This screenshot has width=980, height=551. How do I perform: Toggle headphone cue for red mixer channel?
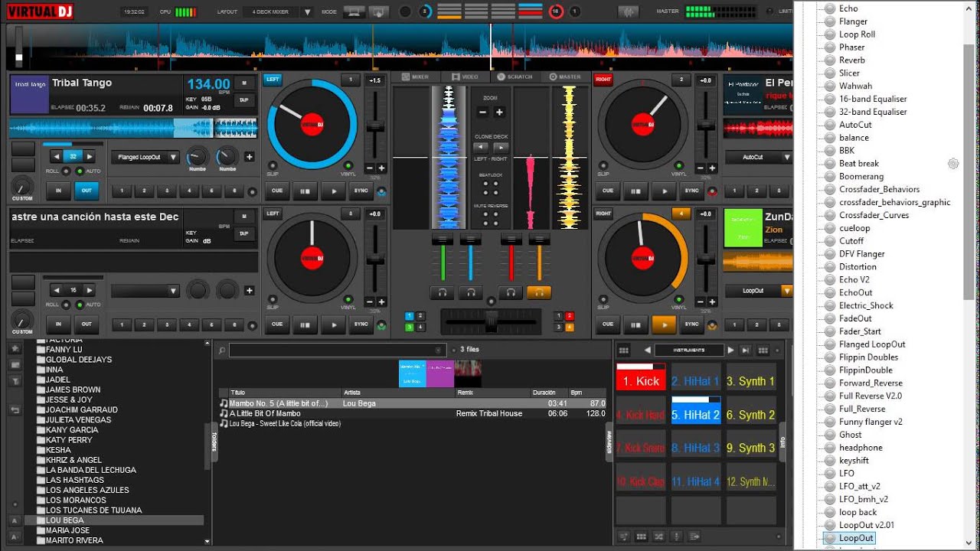coord(511,292)
